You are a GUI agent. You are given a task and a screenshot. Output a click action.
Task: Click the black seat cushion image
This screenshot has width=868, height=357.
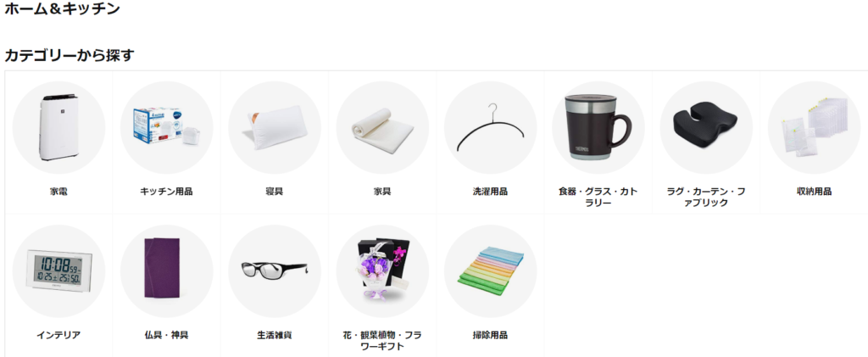pyautogui.click(x=706, y=127)
